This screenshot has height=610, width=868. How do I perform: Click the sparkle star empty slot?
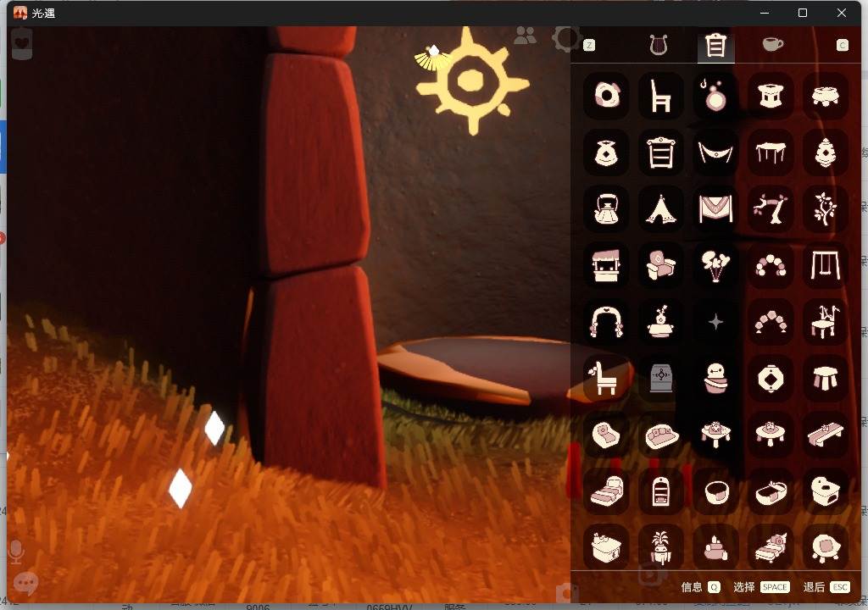click(715, 322)
